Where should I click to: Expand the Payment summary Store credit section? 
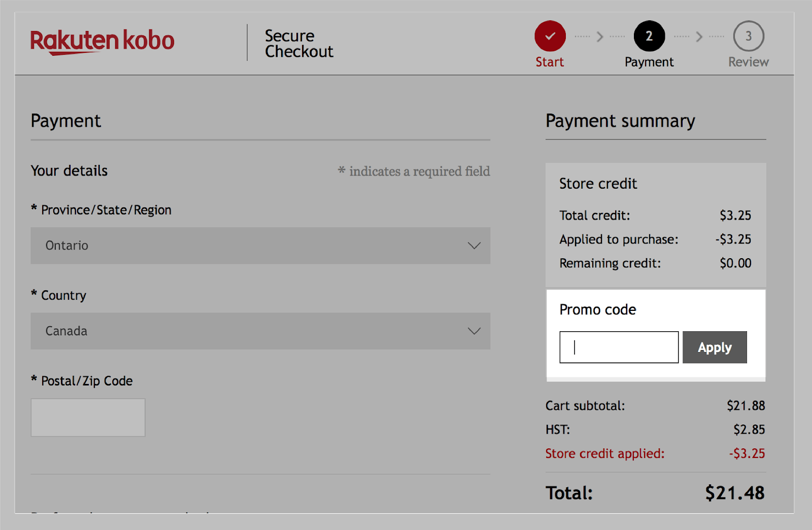pos(598,184)
